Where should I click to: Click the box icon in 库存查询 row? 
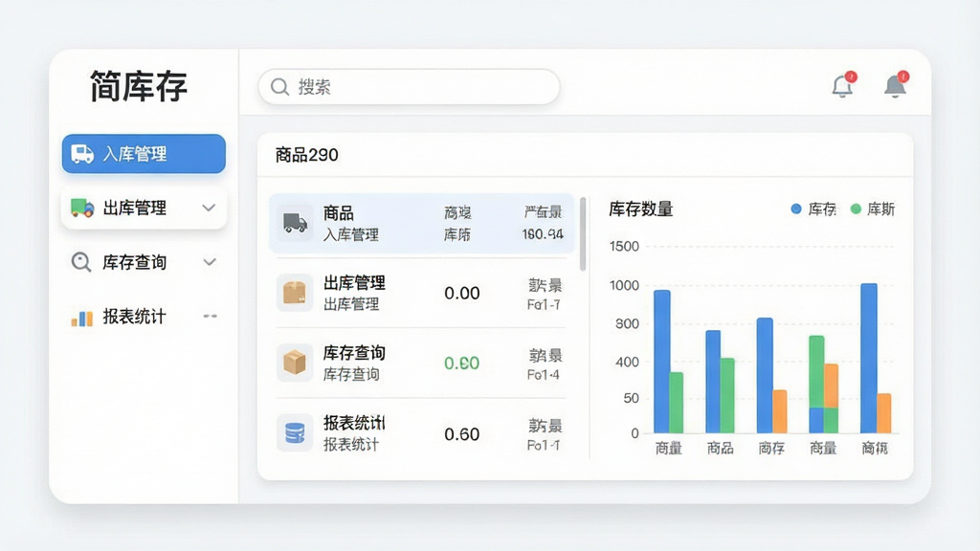[x=295, y=363]
